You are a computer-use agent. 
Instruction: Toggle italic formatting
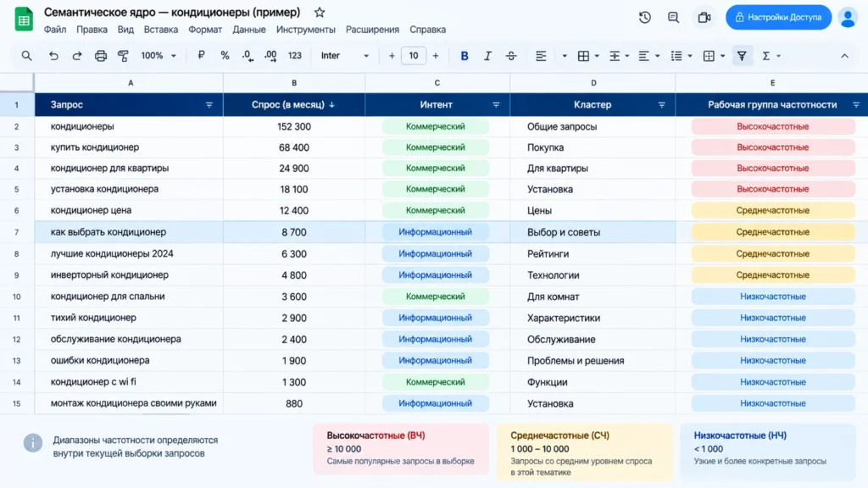(487, 55)
